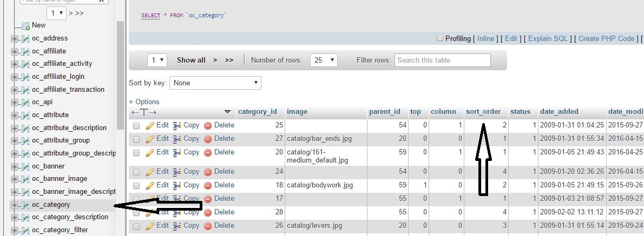This screenshot has width=644, height=236.
Task: Open the page number dropdown above results
Action: coord(157,60)
